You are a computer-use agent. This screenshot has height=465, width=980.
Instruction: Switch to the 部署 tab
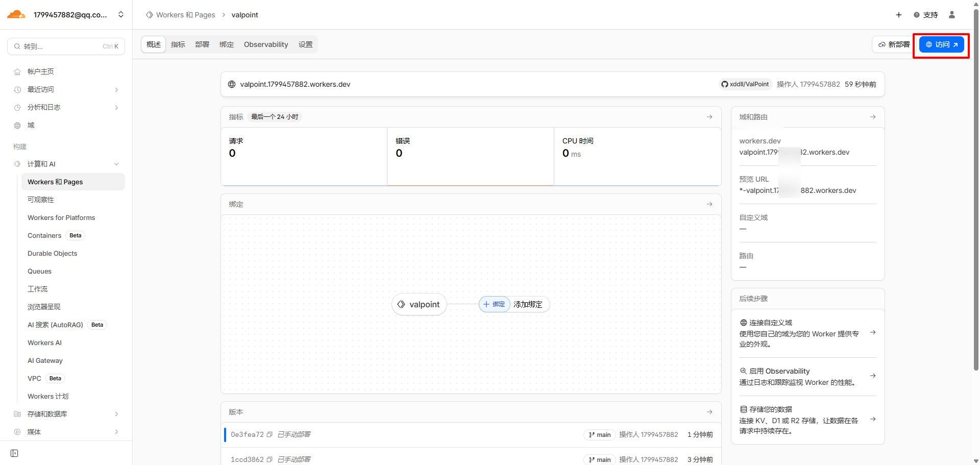(x=202, y=44)
